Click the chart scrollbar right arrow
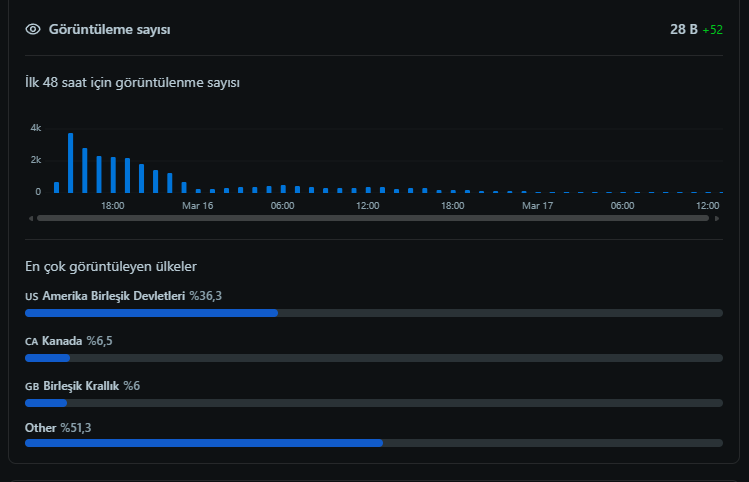The image size is (749, 482). pyautogui.click(x=717, y=218)
